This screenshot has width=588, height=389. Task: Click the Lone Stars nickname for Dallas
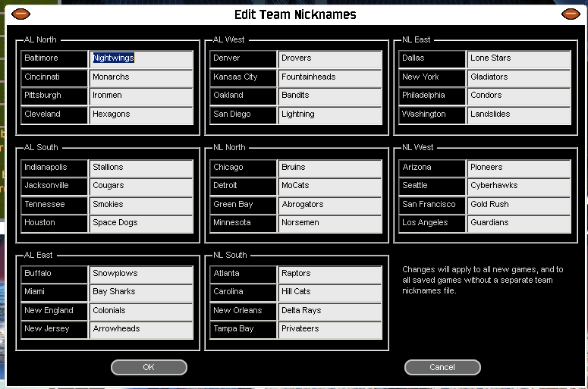pos(518,58)
